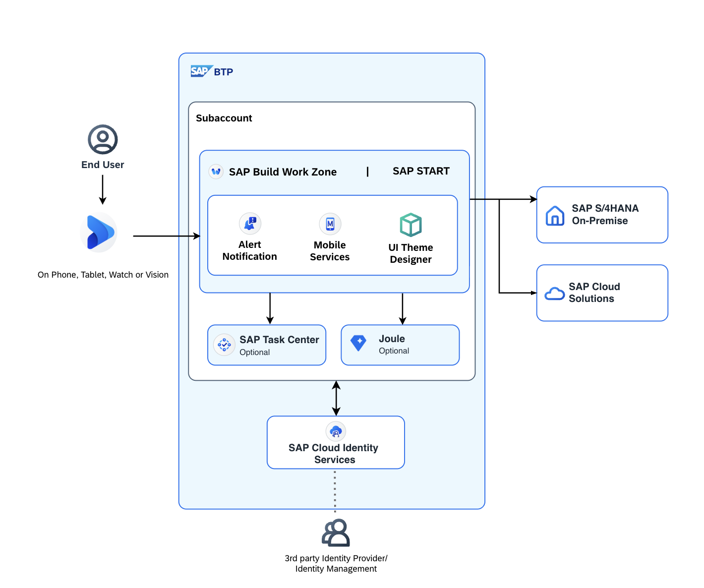704x588 pixels.
Task: Select the SAP Mobile Start app icon
Action: [x=99, y=232]
